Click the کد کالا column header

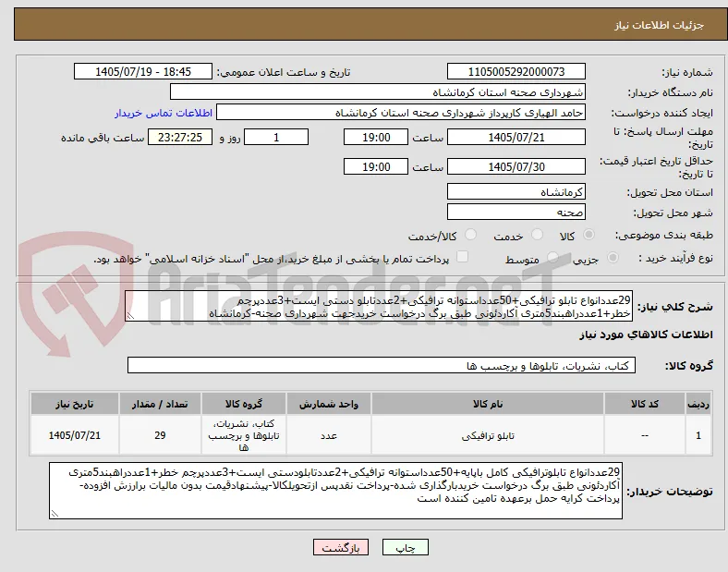click(645, 404)
